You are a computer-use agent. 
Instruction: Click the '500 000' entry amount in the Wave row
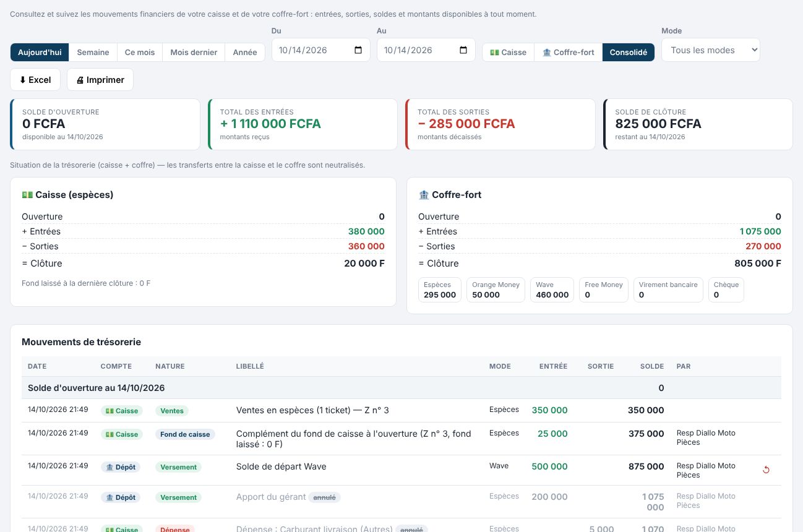[549, 466]
